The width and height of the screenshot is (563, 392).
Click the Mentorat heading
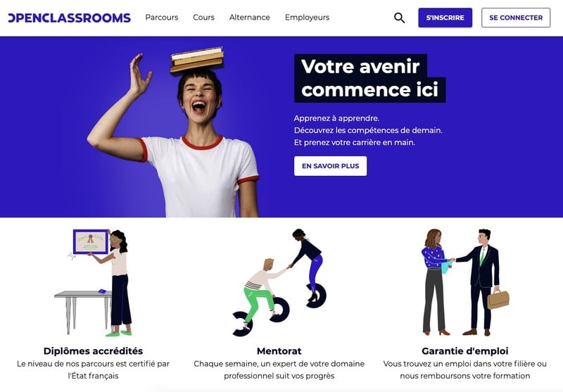(279, 350)
